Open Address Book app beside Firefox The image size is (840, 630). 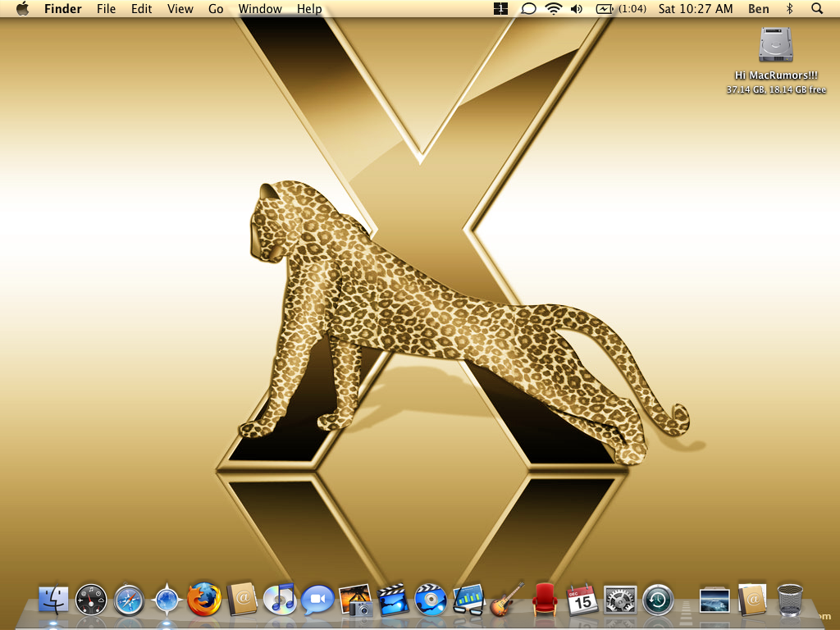242,599
